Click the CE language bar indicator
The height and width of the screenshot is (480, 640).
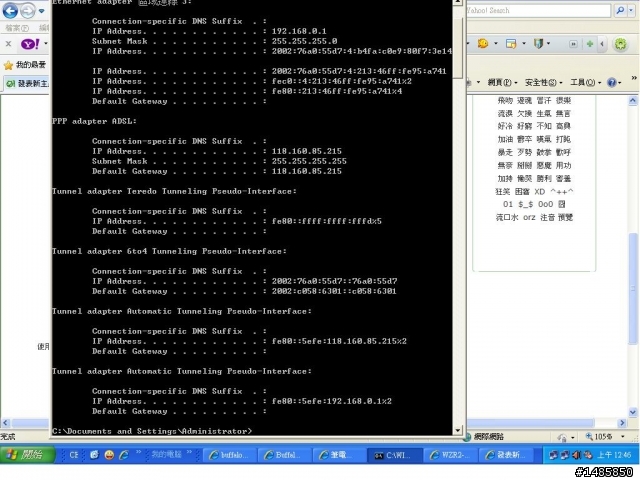click(74, 455)
